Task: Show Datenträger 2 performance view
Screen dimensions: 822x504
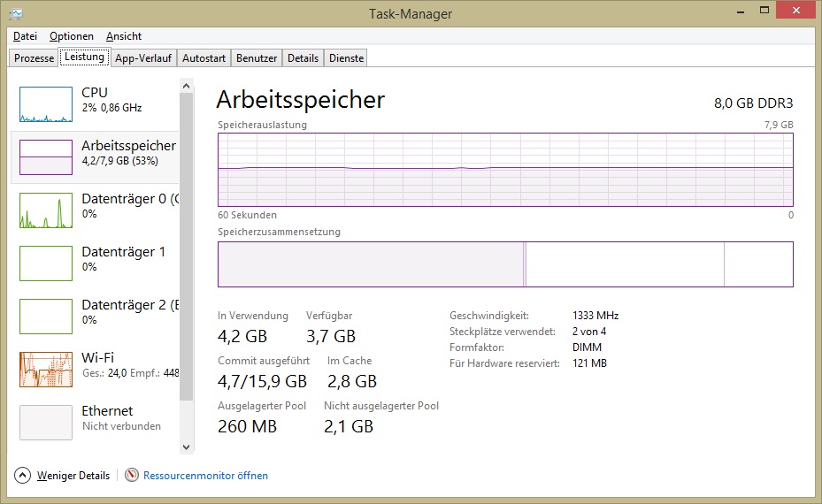Action: click(x=46, y=317)
